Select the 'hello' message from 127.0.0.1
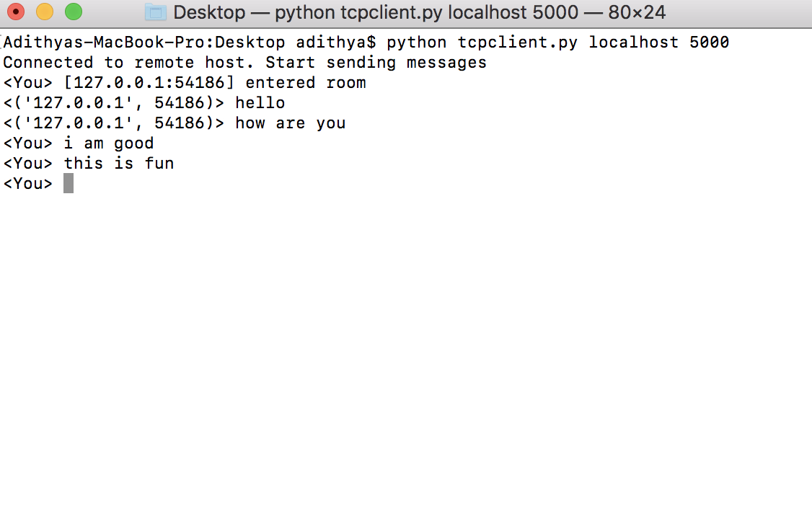This screenshot has height=522, width=812. click(260, 102)
